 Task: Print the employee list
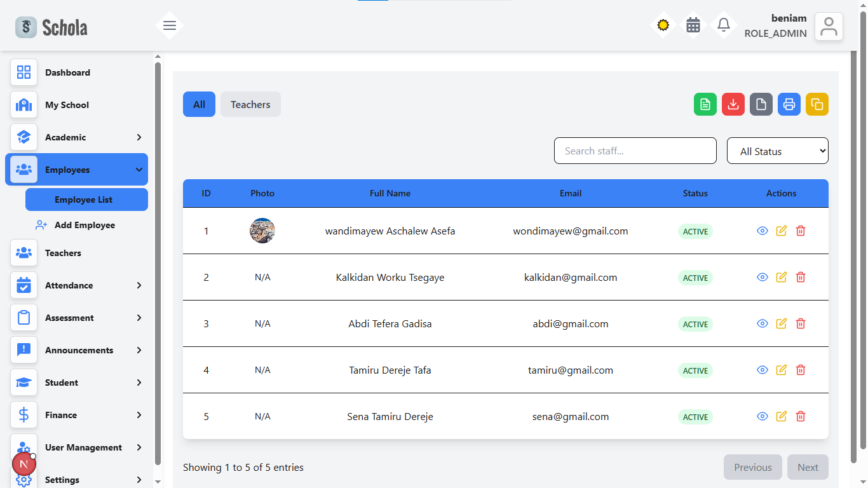(789, 104)
